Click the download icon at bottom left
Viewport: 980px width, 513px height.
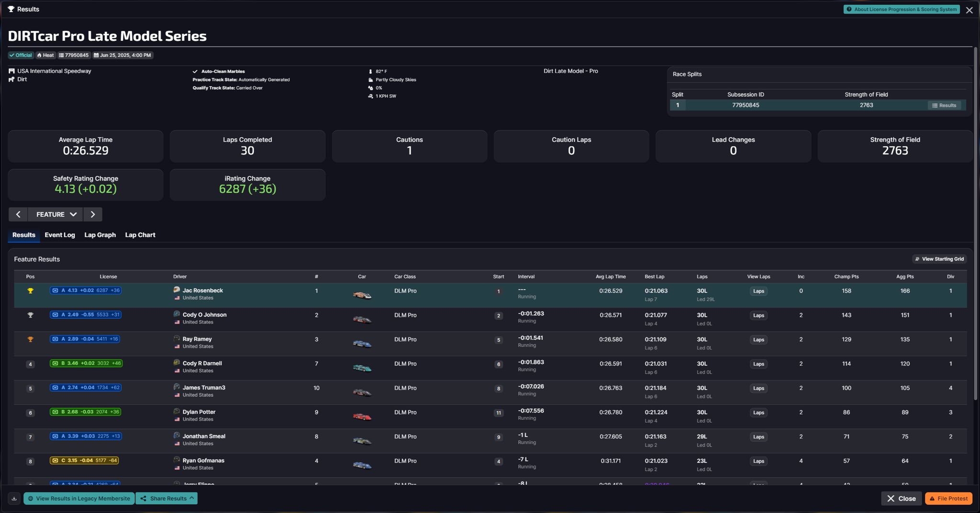tap(14, 498)
